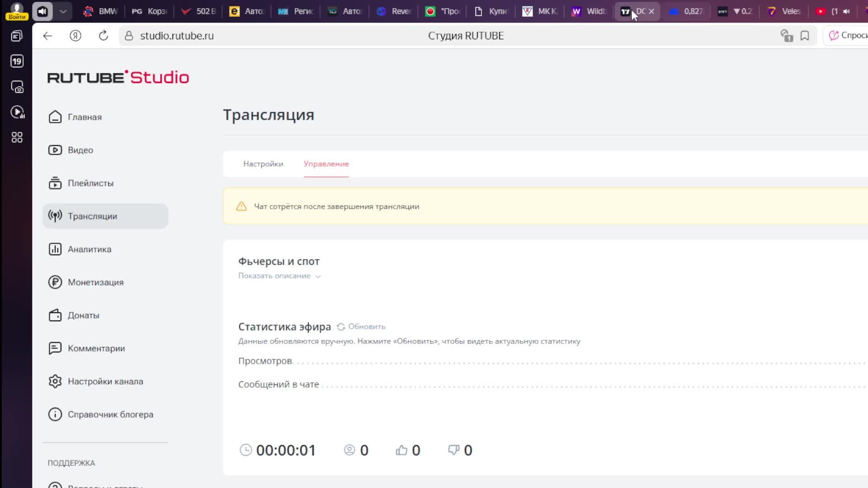The image size is (868, 488).
Task: Select Аналитика in the sidebar
Action: 89,249
